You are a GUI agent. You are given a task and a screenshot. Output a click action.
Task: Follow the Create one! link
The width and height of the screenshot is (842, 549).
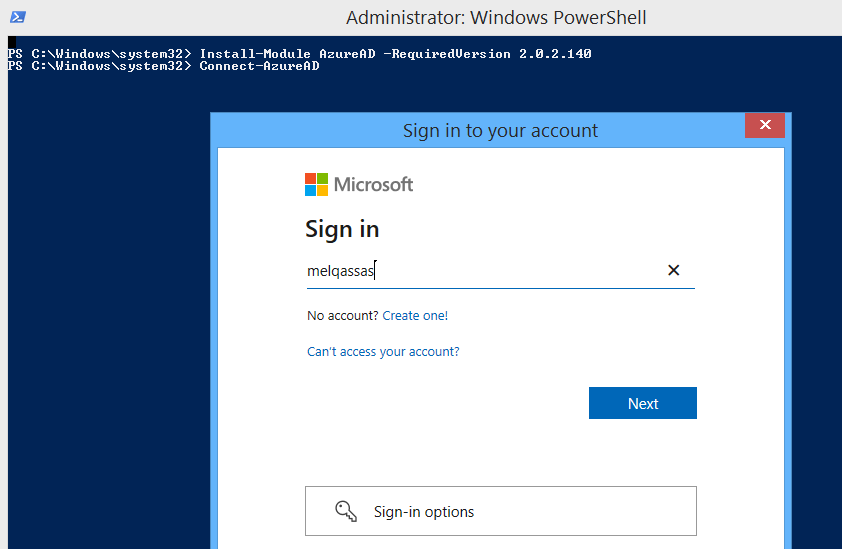click(x=415, y=315)
